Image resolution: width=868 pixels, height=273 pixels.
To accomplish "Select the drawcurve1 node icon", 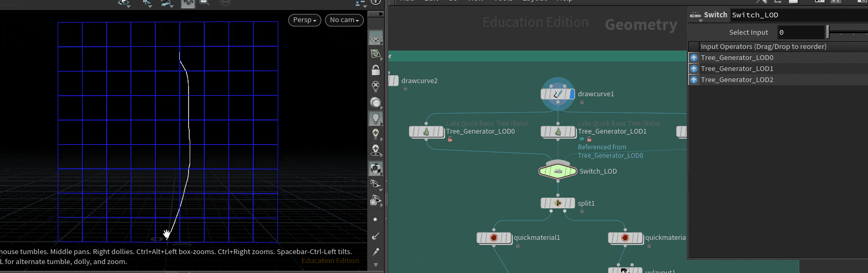I will click(558, 94).
